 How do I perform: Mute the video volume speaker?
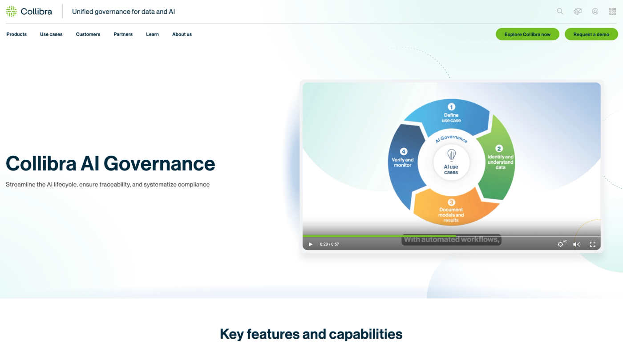577,244
